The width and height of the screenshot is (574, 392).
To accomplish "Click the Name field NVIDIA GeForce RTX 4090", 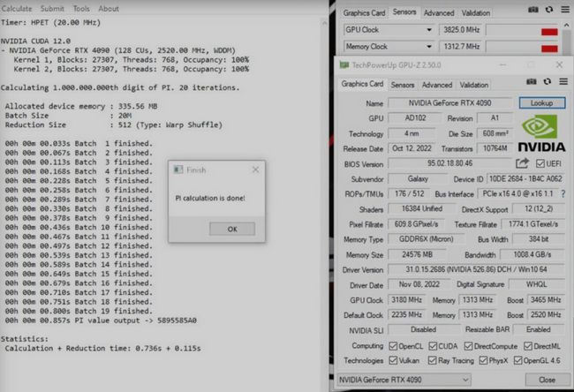I will point(449,102).
